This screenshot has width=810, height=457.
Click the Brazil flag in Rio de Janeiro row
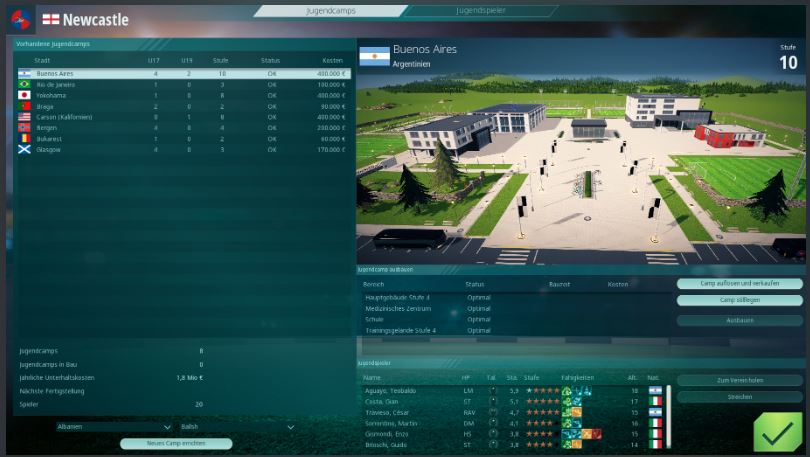[x=25, y=84]
